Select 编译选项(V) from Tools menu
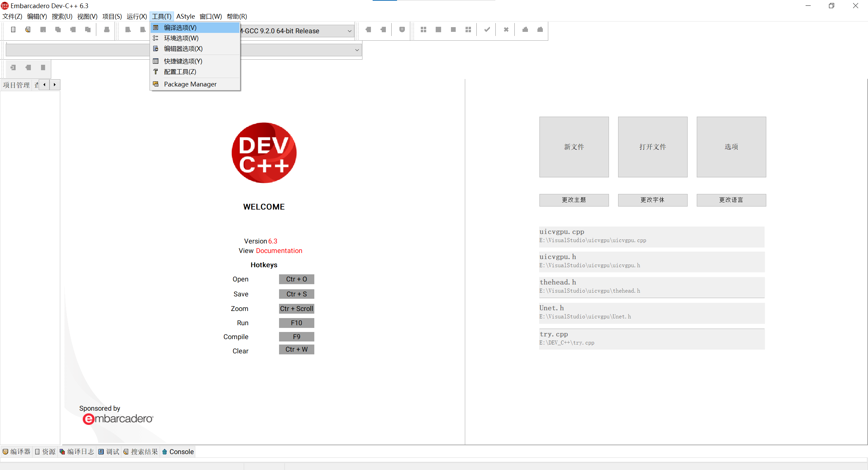Image resolution: width=868 pixels, height=470 pixels. coord(195,27)
